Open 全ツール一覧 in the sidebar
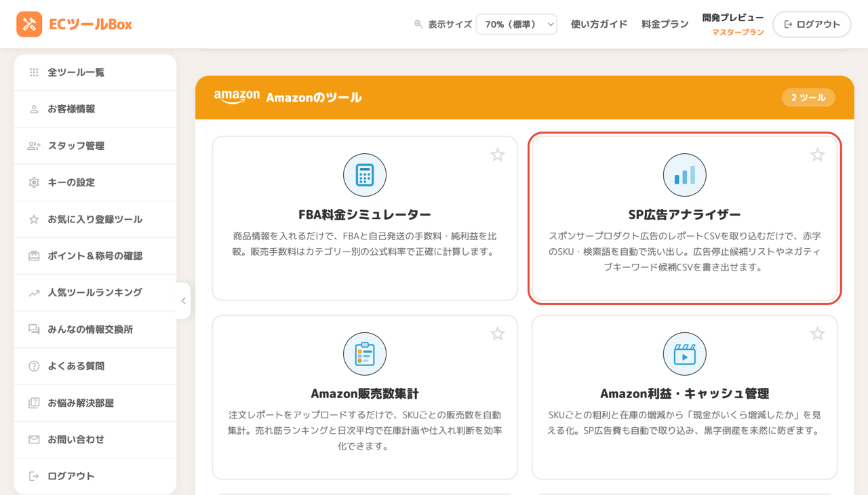 click(x=95, y=73)
